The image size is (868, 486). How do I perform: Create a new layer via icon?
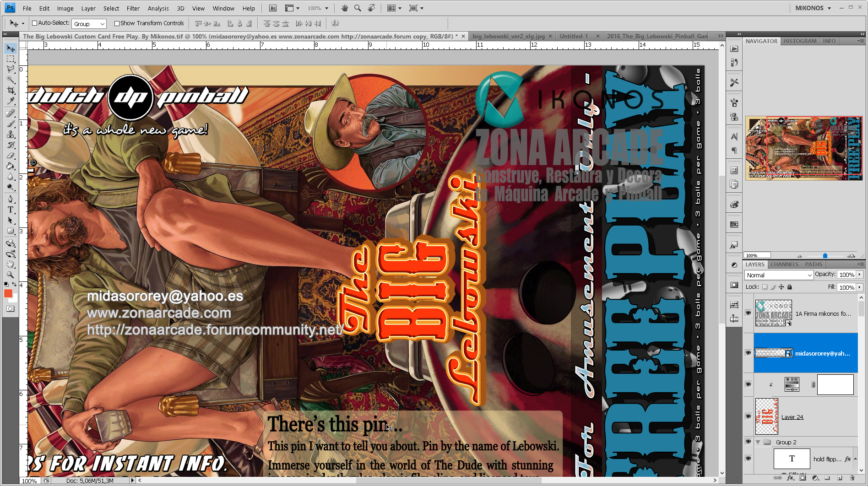[x=840, y=478]
